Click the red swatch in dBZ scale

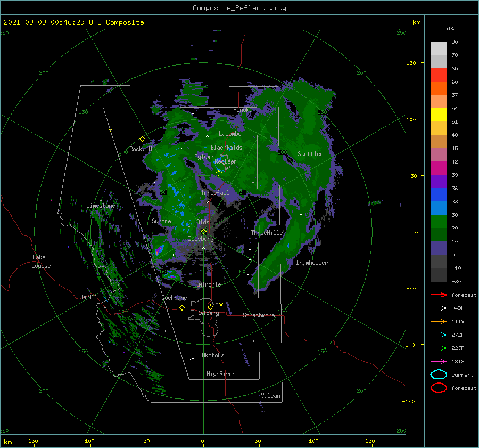point(439,75)
